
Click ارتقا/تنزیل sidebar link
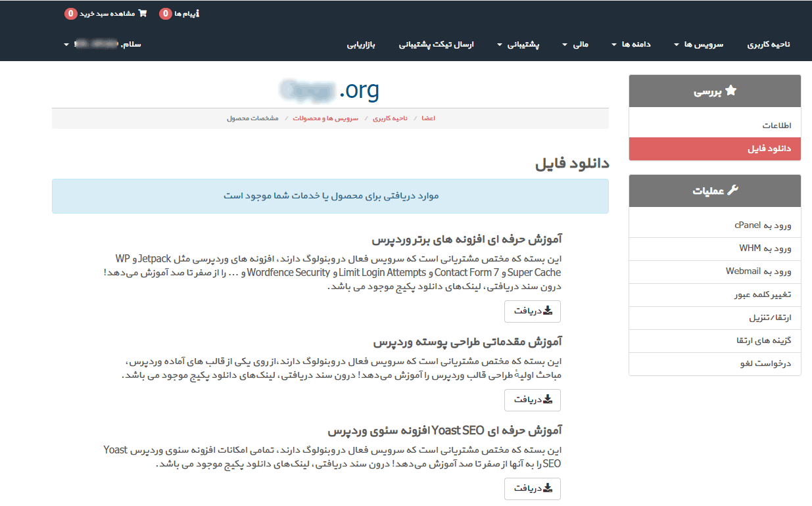point(715,317)
